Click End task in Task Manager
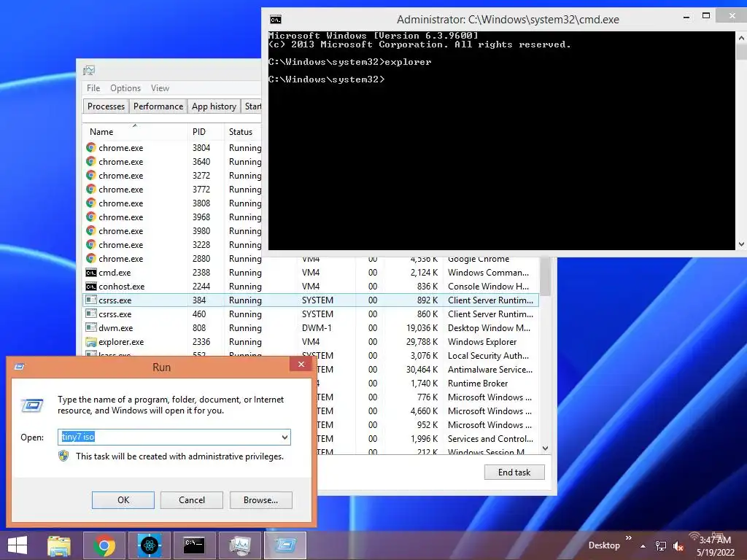Image resolution: width=747 pixels, height=560 pixels. pos(514,472)
